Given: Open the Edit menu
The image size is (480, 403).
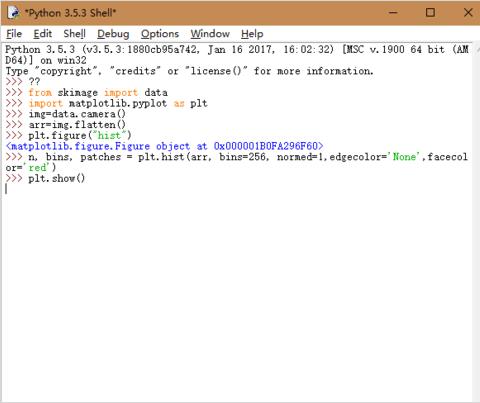Looking at the screenshot, I should point(43,34).
